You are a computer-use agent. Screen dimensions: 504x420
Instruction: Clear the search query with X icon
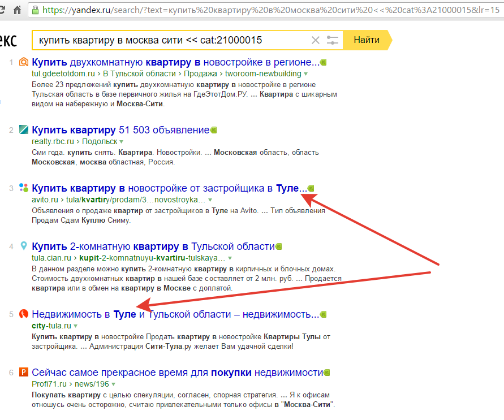click(315, 40)
